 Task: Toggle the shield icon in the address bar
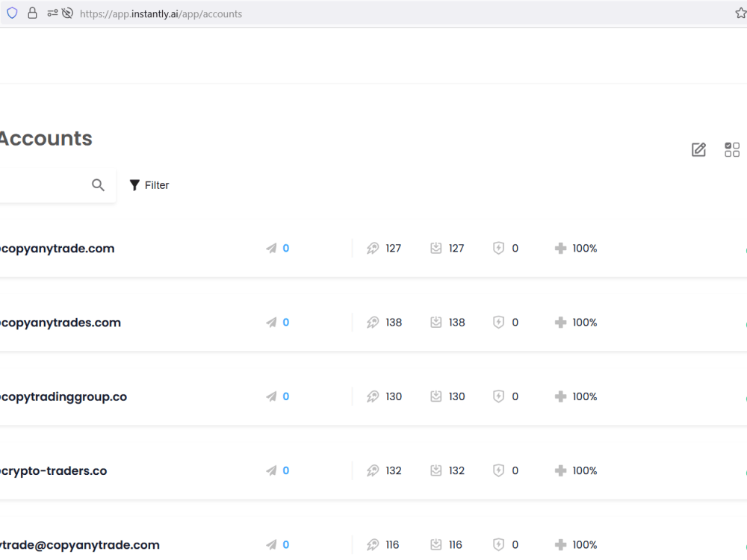click(11, 13)
